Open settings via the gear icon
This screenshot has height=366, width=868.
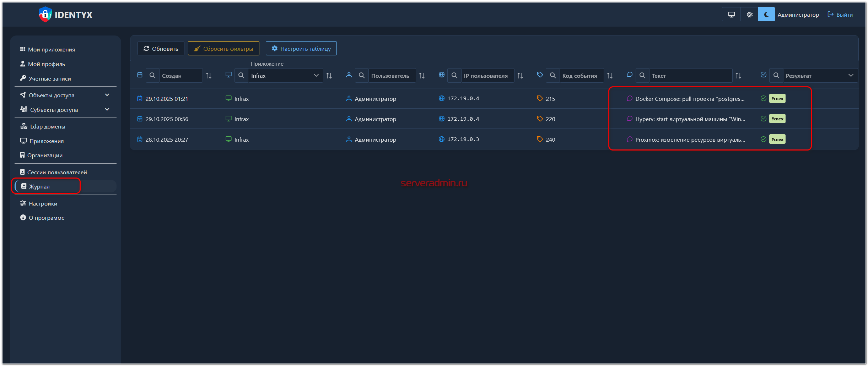[749, 15]
